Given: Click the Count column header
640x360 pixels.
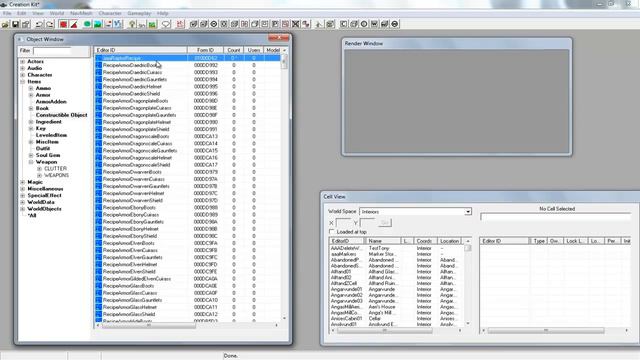Looking at the screenshot, I should point(234,50).
